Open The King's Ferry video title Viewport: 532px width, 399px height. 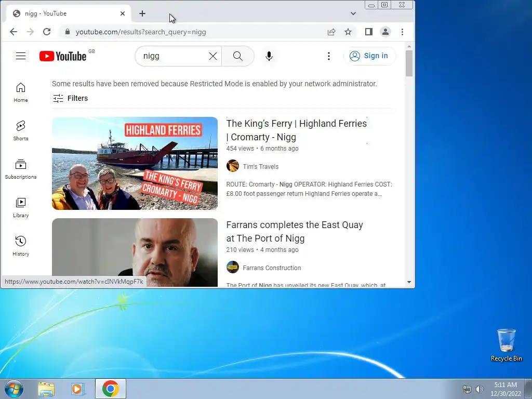pos(297,130)
